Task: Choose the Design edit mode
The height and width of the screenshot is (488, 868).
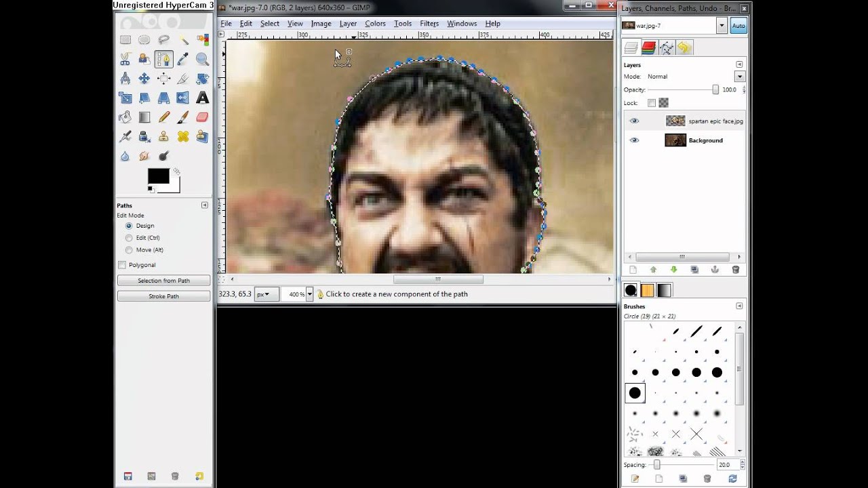Action: click(x=129, y=226)
